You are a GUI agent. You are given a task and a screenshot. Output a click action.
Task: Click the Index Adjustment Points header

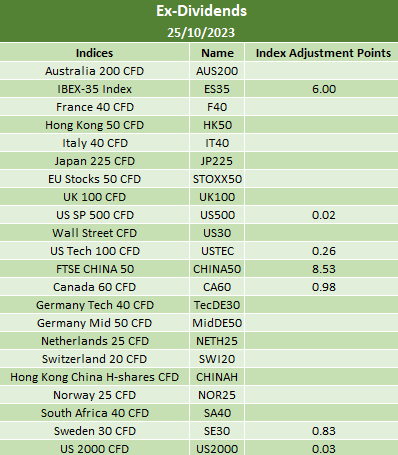pyautogui.click(x=323, y=53)
